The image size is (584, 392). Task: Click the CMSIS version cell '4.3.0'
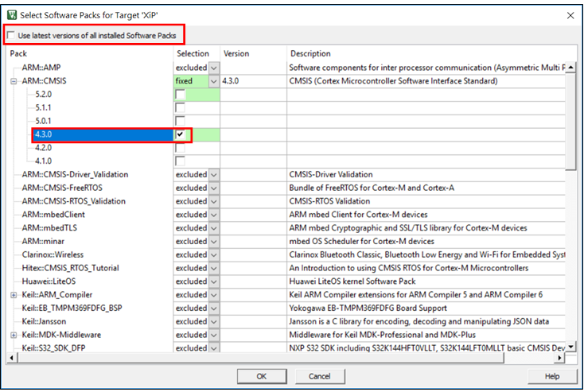(x=231, y=81)
